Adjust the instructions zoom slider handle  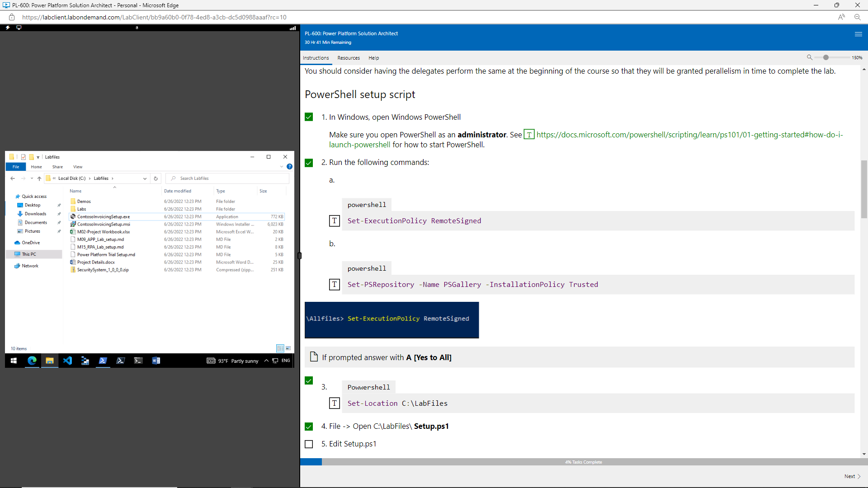(826, 57)
